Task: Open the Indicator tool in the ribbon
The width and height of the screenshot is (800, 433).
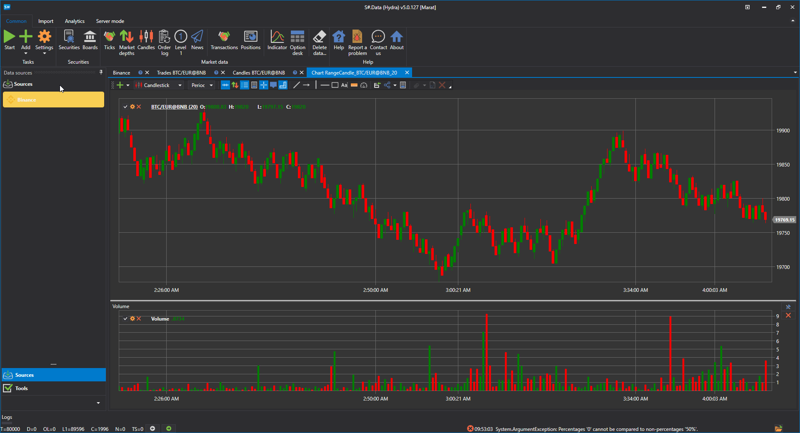Action: pos(277,38)
